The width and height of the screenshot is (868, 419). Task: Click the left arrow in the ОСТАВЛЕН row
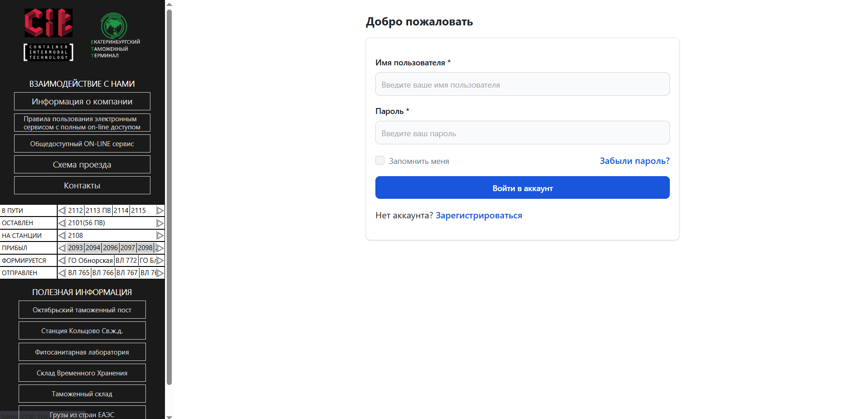62,223
